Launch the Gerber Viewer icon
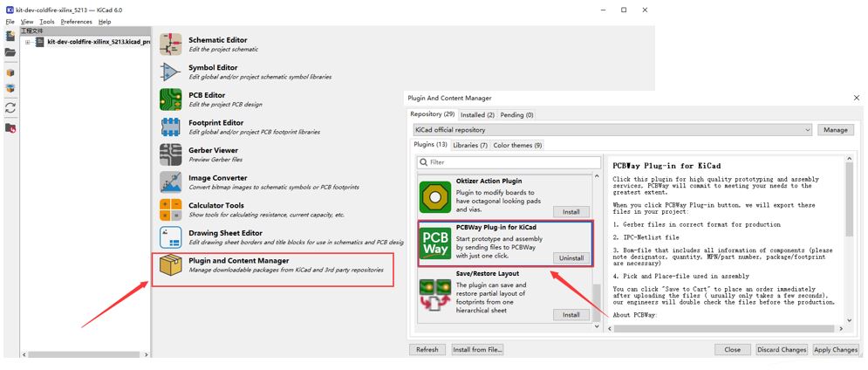Viewport: 868px width, 370px height. [171, 154]
